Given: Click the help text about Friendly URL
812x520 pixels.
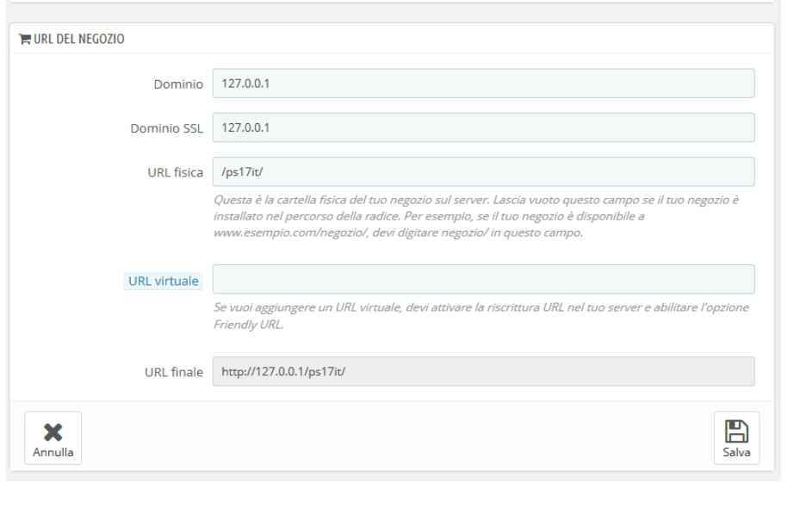Looking at the screenshot, I should 481,316.
